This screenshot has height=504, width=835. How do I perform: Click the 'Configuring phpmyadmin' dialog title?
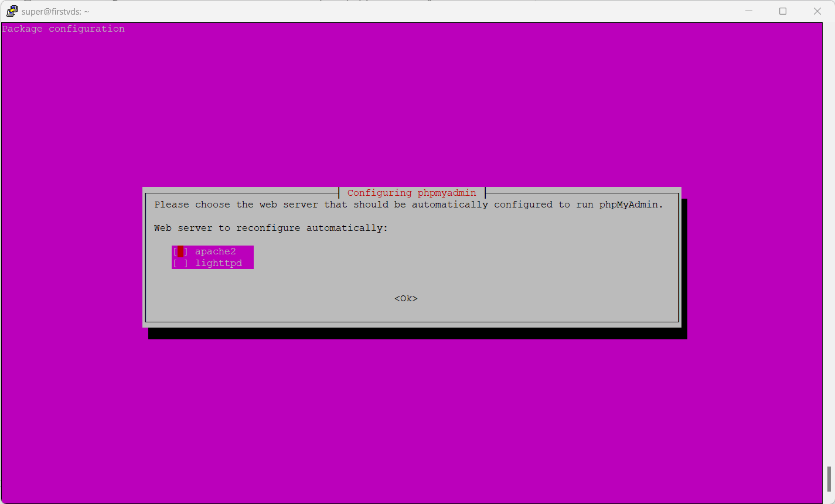coord(412,193)
